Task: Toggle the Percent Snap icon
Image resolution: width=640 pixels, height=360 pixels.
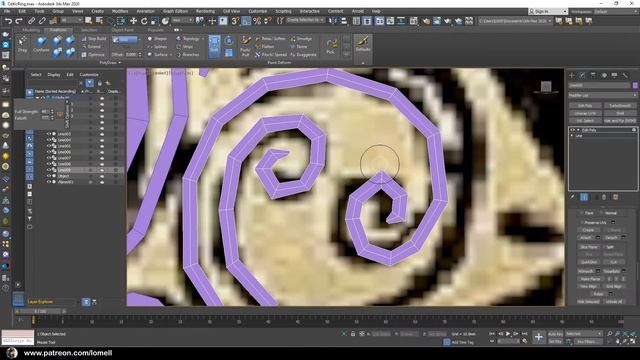Action: [257, 20]
